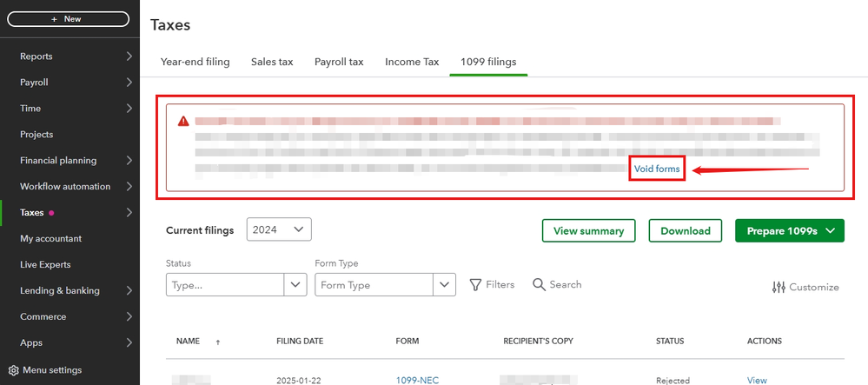Click the Search magnifier icon
868x385 pixels.
tap(539, 285)
